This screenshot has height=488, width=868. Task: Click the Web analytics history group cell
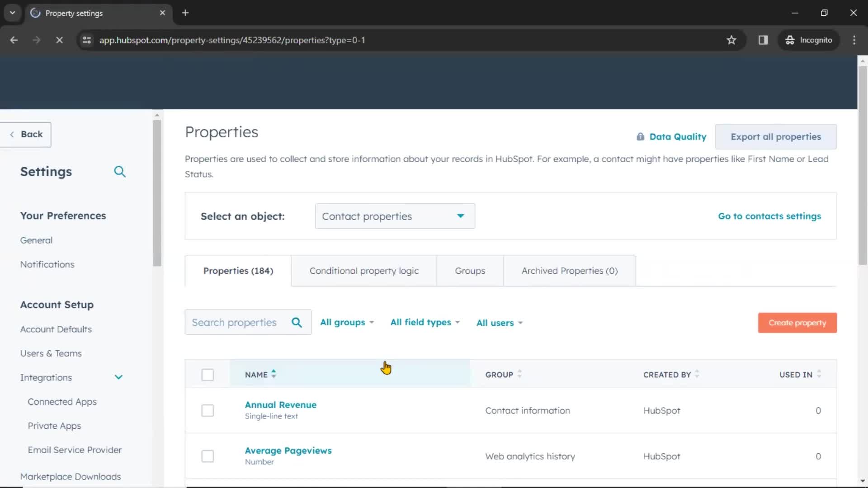point(530,456)
